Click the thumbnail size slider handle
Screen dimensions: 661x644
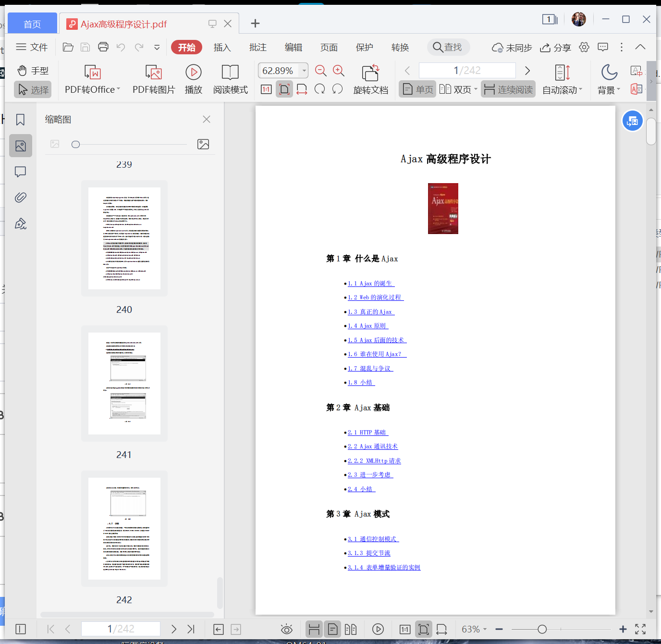pos(75,145)
